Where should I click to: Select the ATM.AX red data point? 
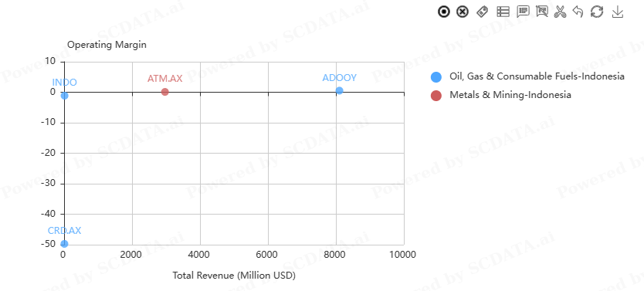(165, 92)
